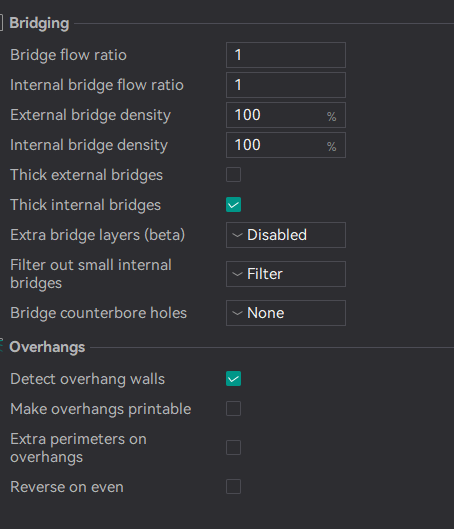Open Extra bridge layers dropdown
454x529 pixels.
click(286, 235)
